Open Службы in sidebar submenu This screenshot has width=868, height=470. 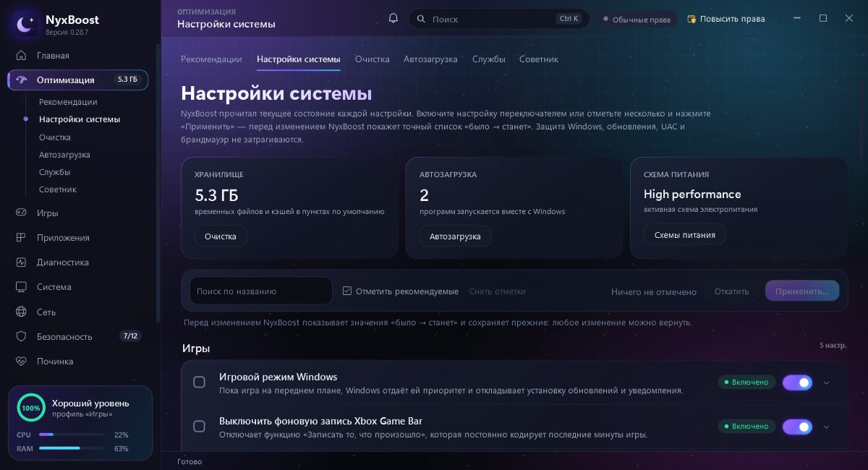(55, 172)
